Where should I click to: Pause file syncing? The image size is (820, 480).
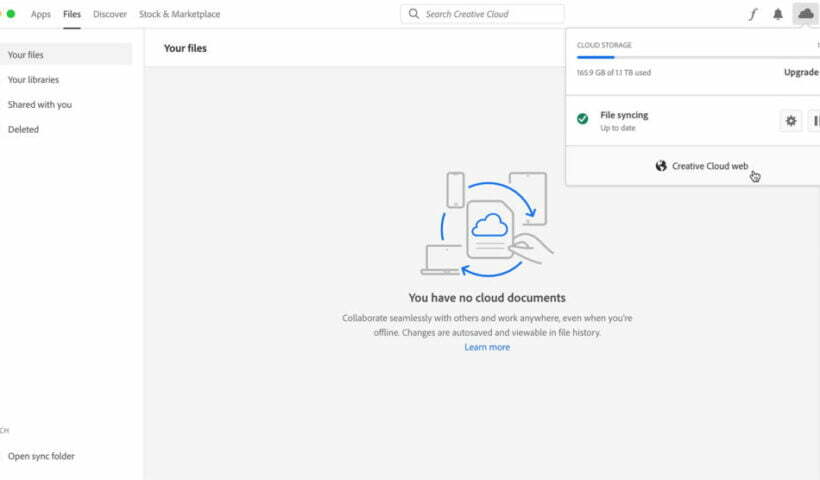[815, 121]
